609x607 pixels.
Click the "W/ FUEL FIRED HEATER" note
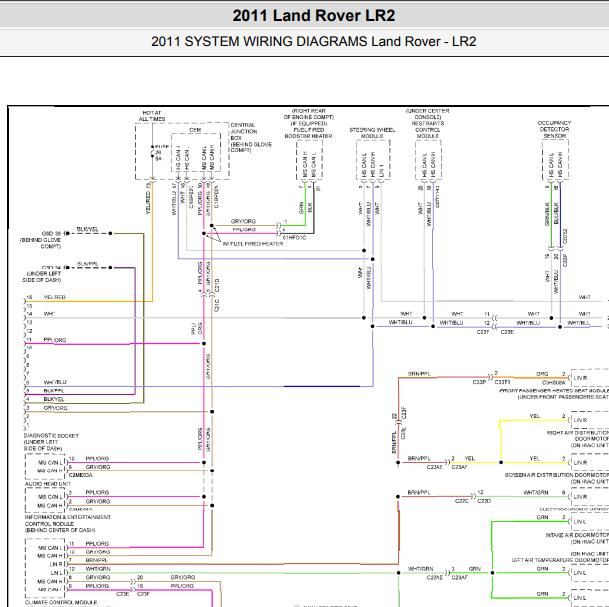coord(252,243)
